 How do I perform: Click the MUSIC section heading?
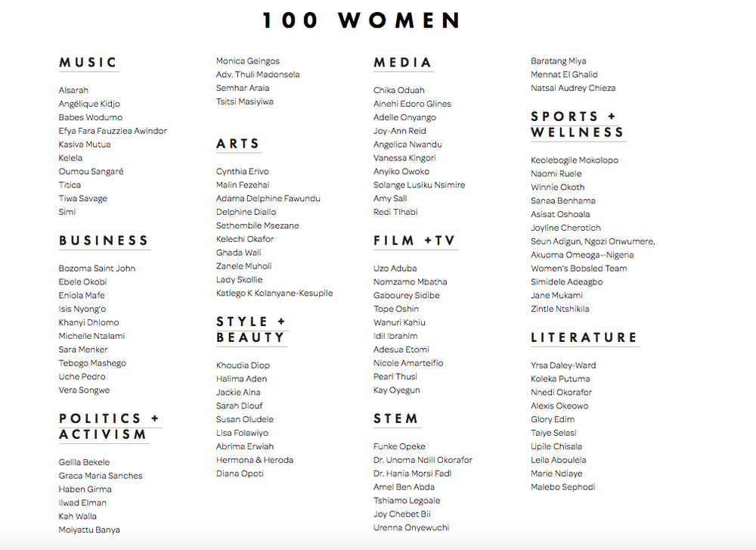(x=88, y=62)
